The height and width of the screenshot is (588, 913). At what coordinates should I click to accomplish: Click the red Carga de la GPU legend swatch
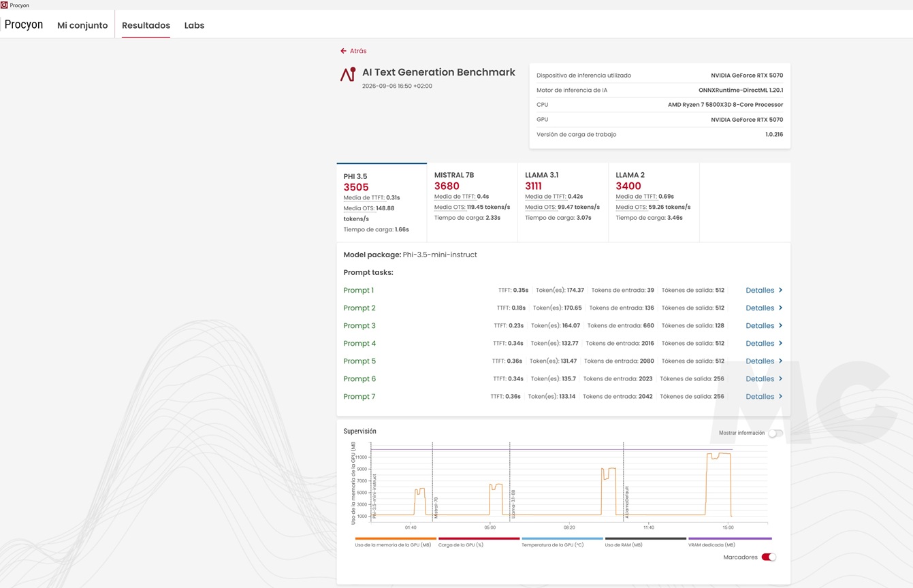pyautogui.click(x=479, y=538)
